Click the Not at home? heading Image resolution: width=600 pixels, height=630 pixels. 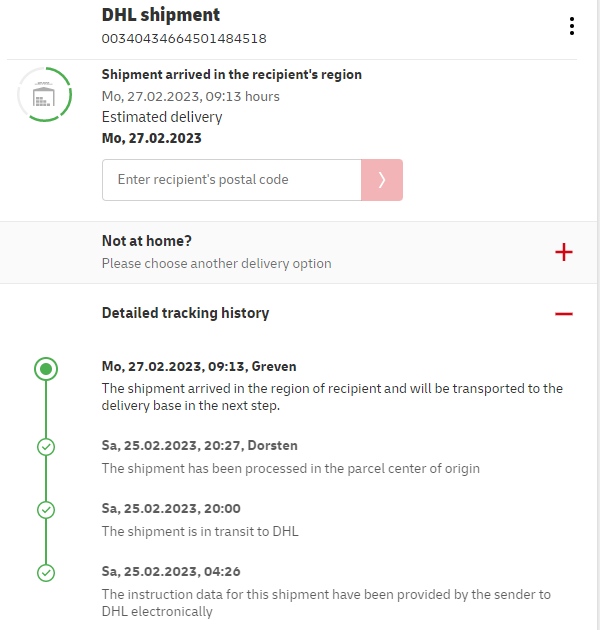(147, 241)
